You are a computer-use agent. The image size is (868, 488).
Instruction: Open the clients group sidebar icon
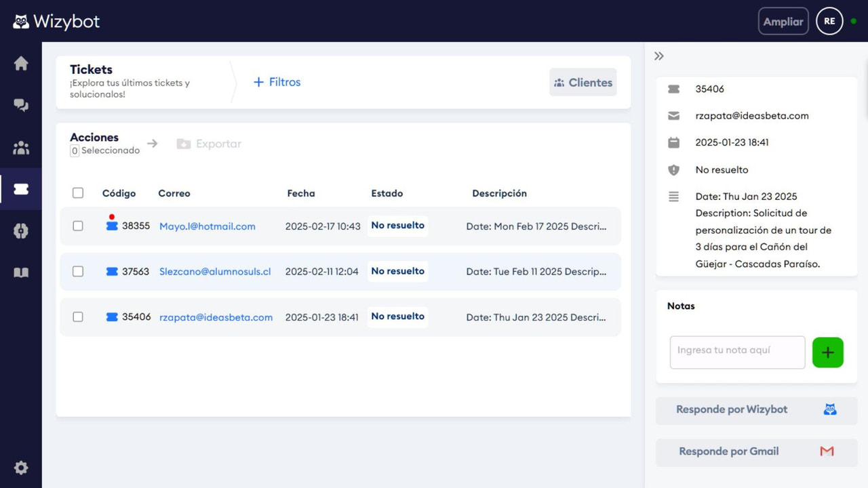pyautogui.click(x=21, y=147)
